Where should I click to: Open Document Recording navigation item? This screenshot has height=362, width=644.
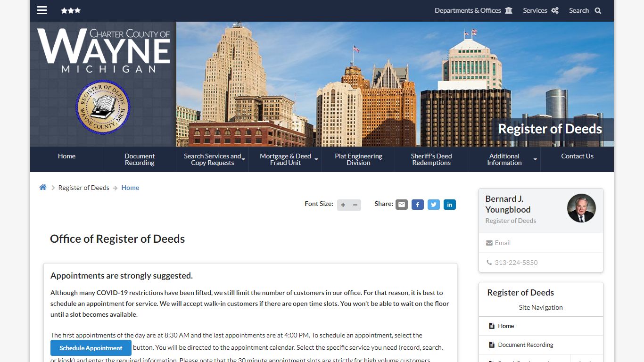pos(140,159)
